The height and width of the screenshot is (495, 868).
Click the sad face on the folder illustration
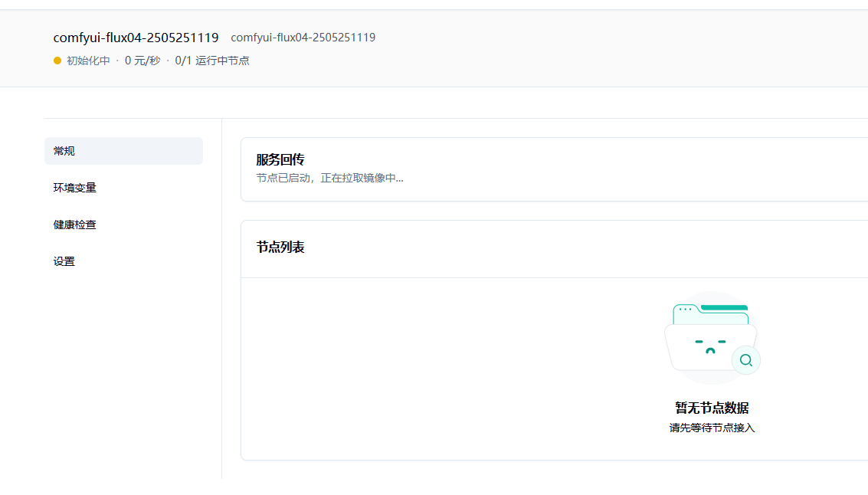(710, 346)
